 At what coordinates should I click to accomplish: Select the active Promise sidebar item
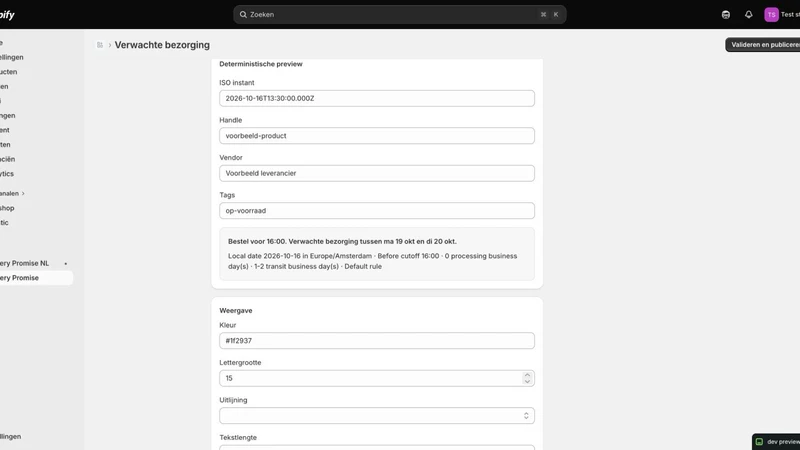pos(35,278)
